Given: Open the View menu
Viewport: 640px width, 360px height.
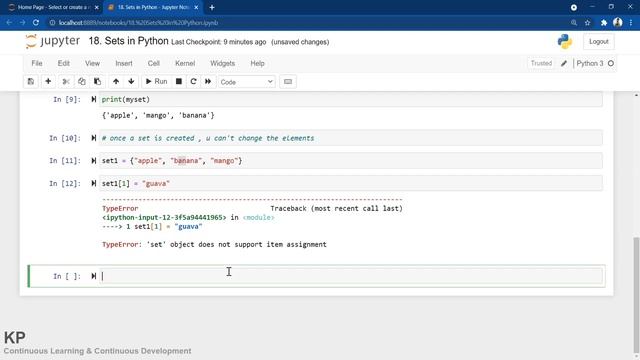Looking at the screenshot, I should pyautogui.click(x=92, y=63).
